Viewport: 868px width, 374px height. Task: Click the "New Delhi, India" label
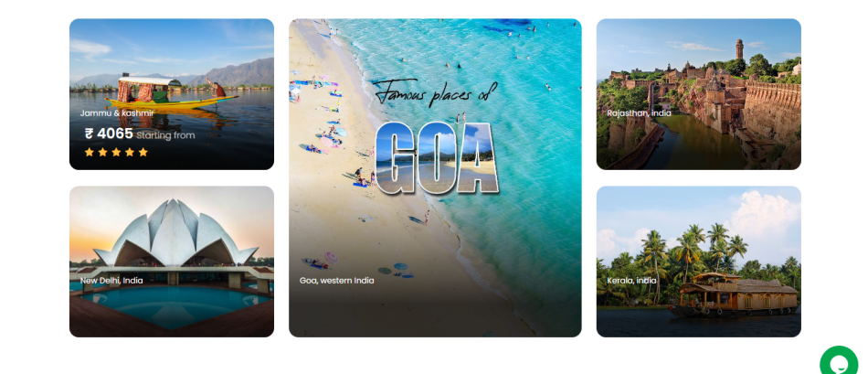[x=111, y=281]
